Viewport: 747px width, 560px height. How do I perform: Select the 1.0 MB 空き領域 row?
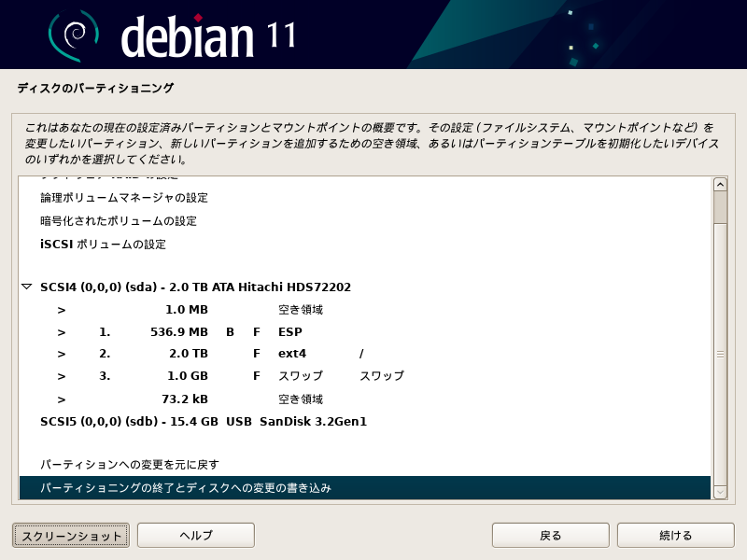pyautogui.click(x=365, y=310)
